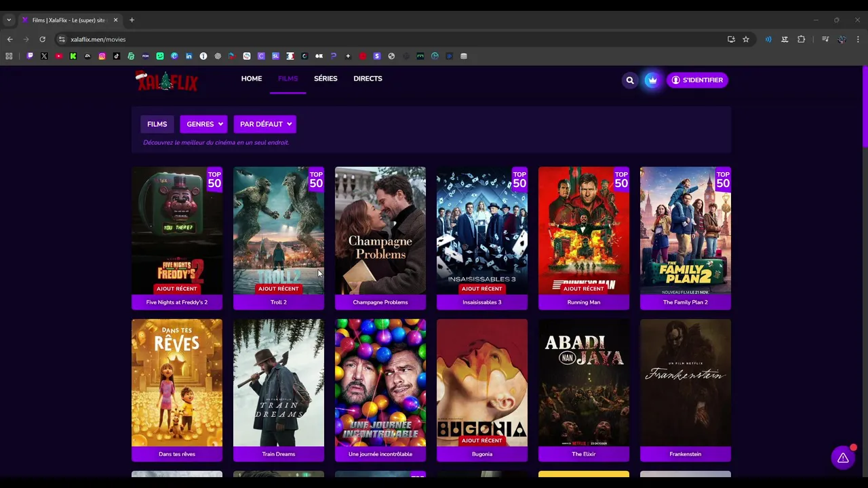Open The Family Plan 2 poster
868x488 pixels.
click(x=686, y=230)
